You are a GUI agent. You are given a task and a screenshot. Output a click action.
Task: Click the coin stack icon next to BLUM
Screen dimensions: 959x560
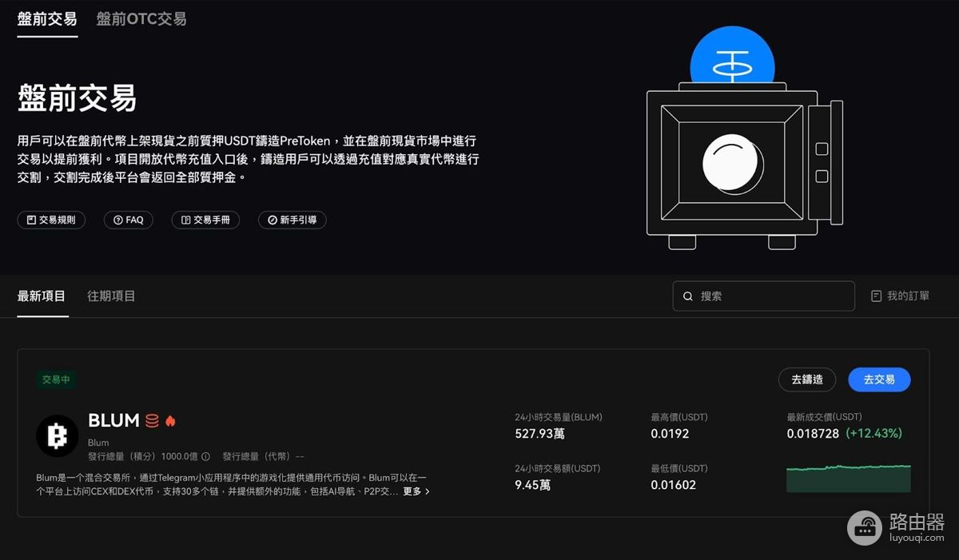pos(152,420)
